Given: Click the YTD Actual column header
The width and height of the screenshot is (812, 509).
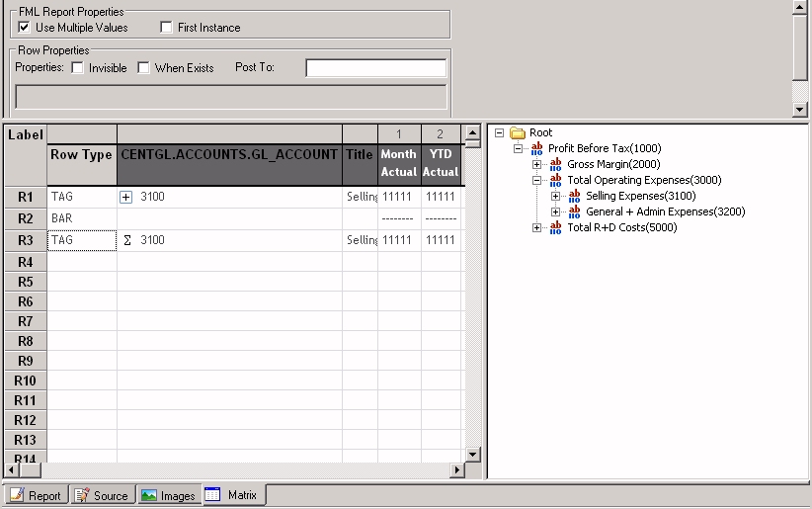Looking at the screenshot, I should click(x=441, y=164).
